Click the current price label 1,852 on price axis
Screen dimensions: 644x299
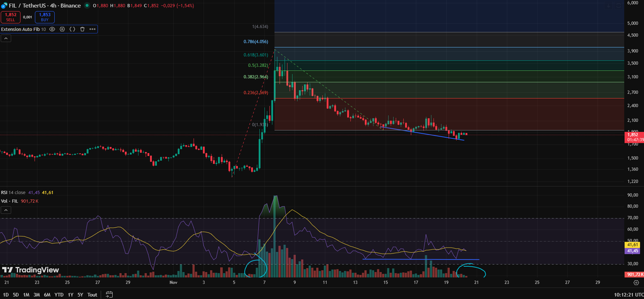pyautogui.click(x=634, y=135)
